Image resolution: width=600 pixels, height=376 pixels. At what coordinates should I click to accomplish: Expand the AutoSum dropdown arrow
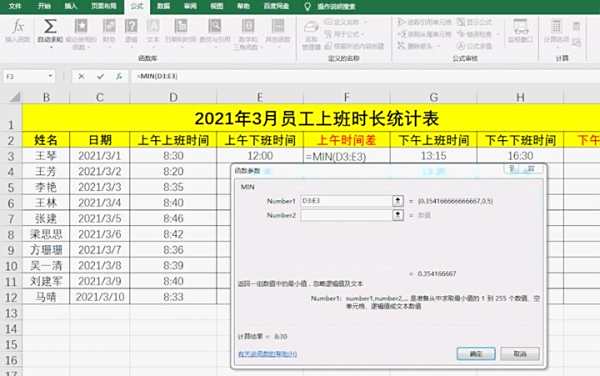pos(50,47)
